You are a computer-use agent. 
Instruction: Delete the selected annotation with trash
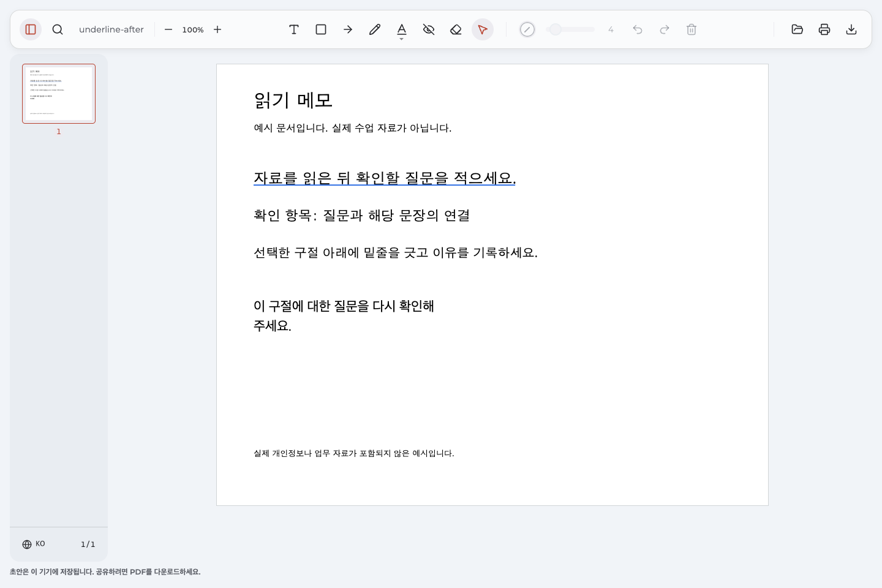692,29
